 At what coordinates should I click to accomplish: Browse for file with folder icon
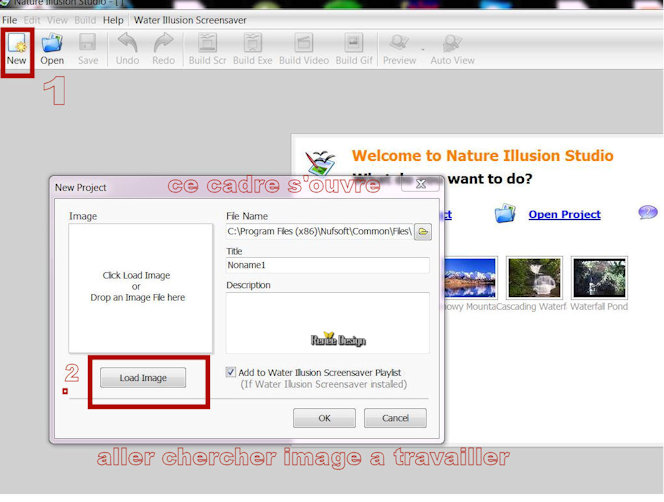point(423,232)
